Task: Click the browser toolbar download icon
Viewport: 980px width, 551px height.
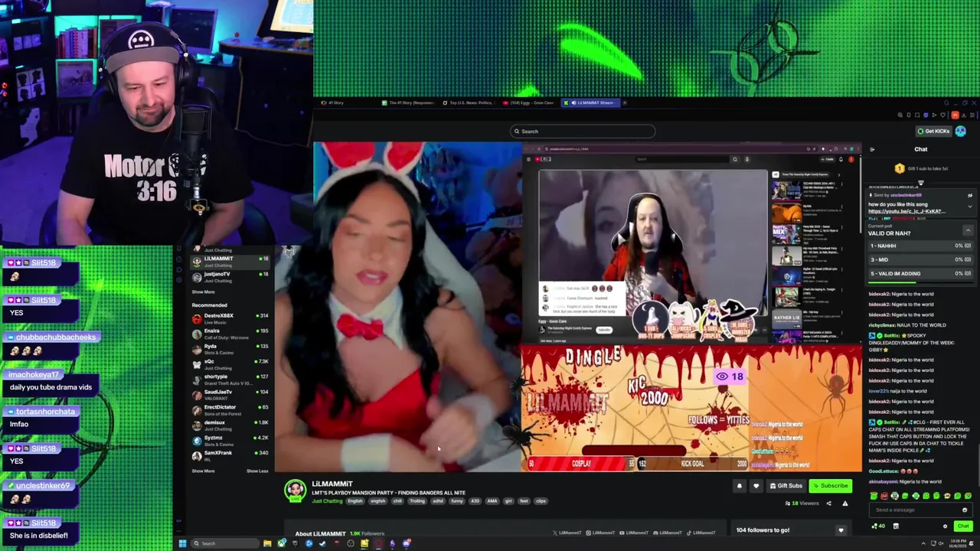Action: click(x=965, y=115)
